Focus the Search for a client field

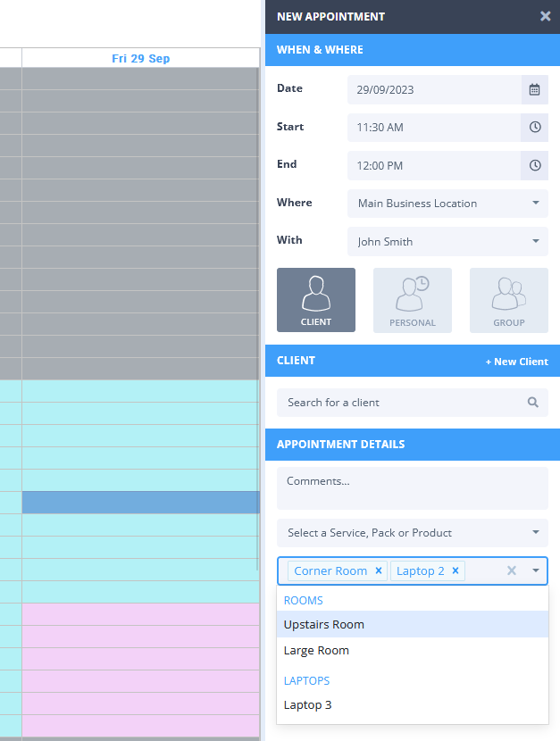pyautogui.click(x=412, y=403)
